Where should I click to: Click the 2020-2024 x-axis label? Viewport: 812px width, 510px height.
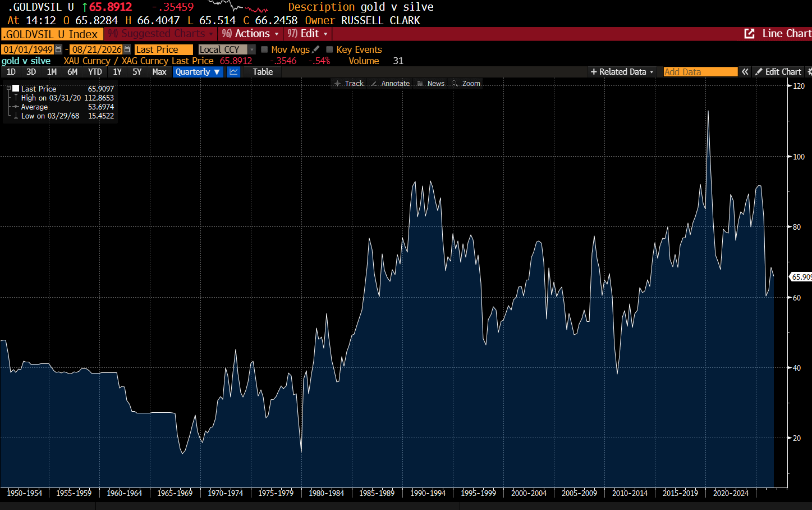[x=731, y=493]
